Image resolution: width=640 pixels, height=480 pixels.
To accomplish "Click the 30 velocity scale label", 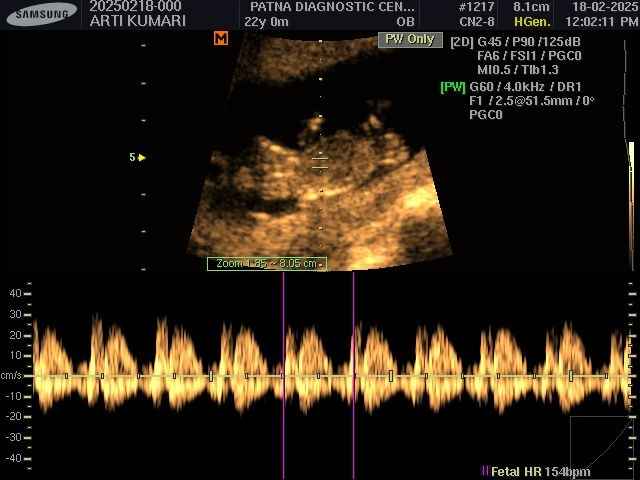I will [x=16, y=314].
